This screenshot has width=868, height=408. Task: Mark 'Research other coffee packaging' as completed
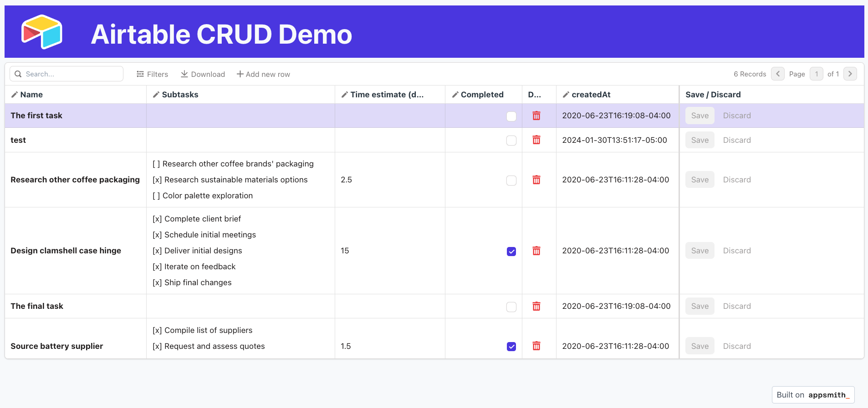coord(511,181)
